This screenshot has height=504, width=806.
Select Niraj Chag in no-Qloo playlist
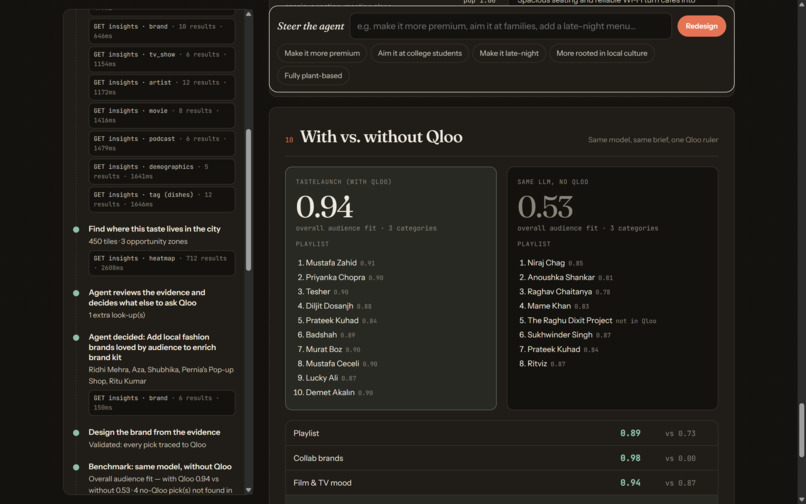point(546,263)
